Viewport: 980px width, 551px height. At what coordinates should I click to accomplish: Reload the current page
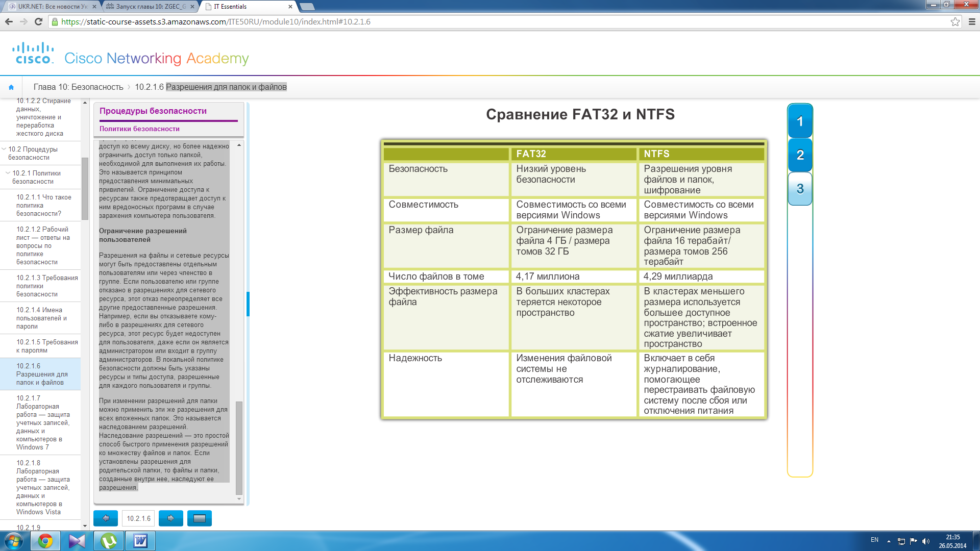pyautogui.click(x=38, y=21)
